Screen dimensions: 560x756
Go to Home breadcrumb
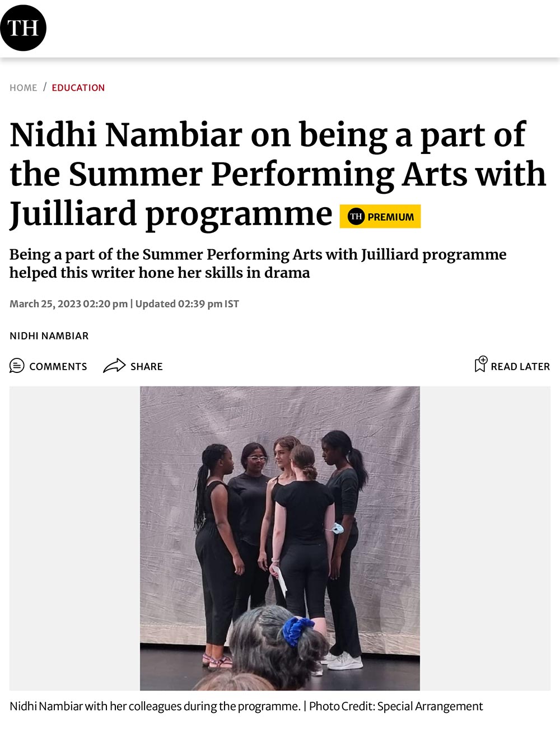coord(24,88)
